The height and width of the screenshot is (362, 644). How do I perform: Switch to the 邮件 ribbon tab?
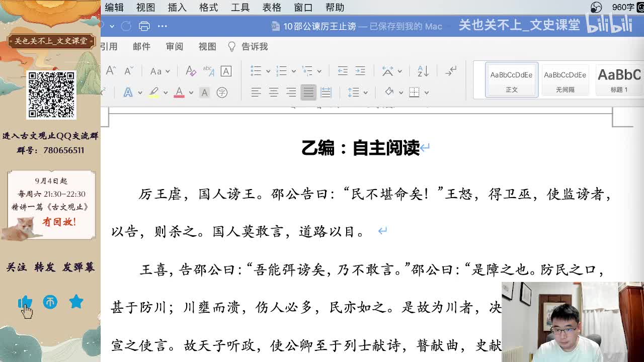point(141,46)
